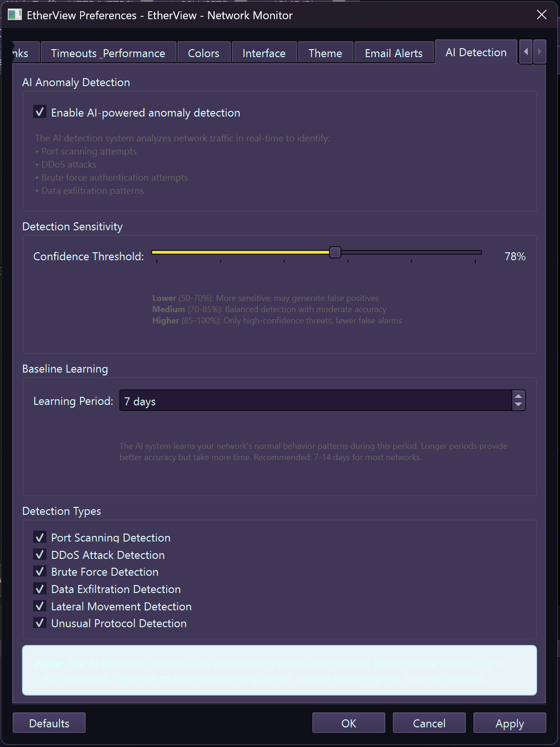This screenshot has height=747, width=560.
Task: Open the Timeouts_Performance tab
Action: pyautogui.click(x=108, y=53)
